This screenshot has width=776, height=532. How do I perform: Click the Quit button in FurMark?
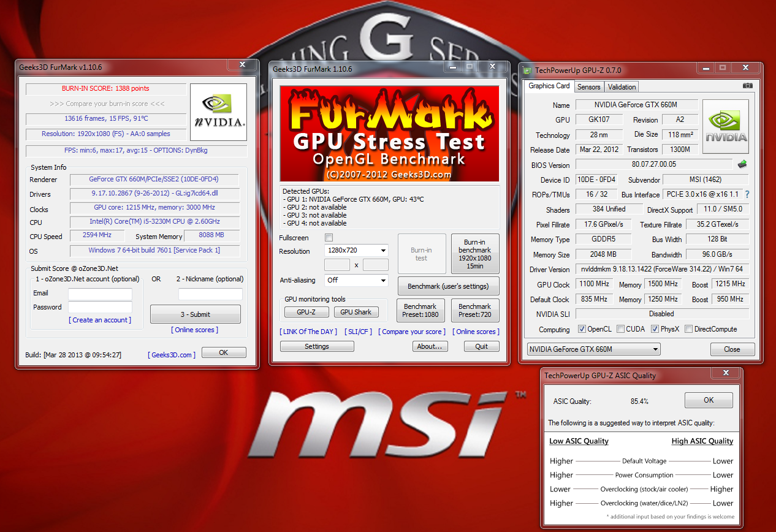pos(482,346)
